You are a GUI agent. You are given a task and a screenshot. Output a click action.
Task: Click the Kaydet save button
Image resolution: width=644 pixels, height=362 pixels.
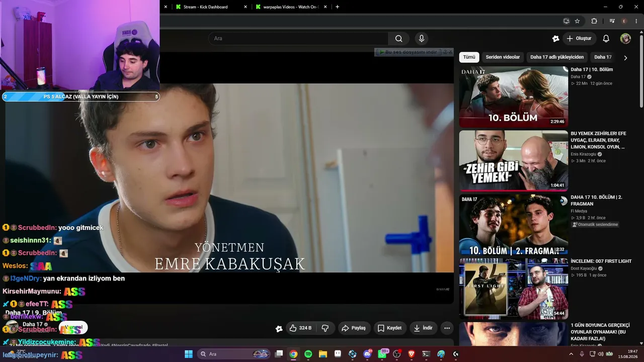(x=390, y=328)
